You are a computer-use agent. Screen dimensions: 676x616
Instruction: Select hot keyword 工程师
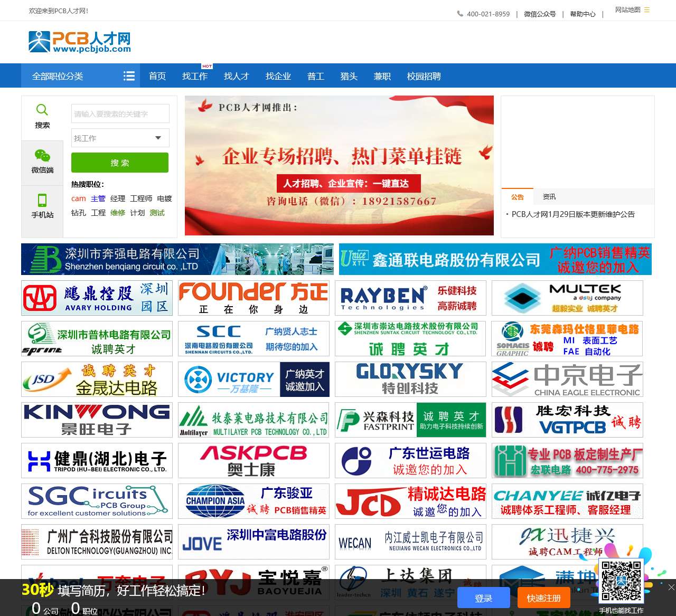[141, 198]
